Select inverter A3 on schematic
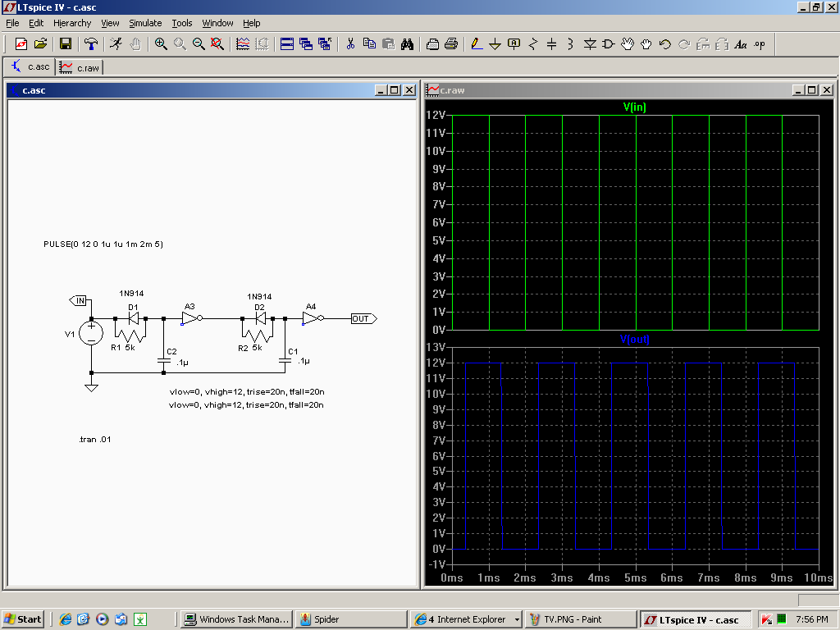Screen dimensions: 840x630 pyautogui.click(x=191, y=318)
